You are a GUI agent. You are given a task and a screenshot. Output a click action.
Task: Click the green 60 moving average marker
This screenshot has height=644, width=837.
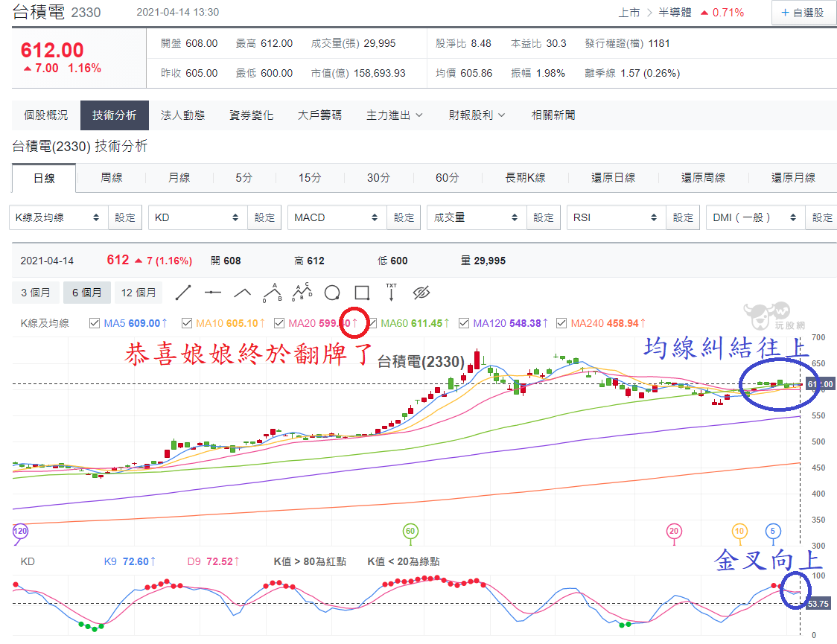(410, 531)
